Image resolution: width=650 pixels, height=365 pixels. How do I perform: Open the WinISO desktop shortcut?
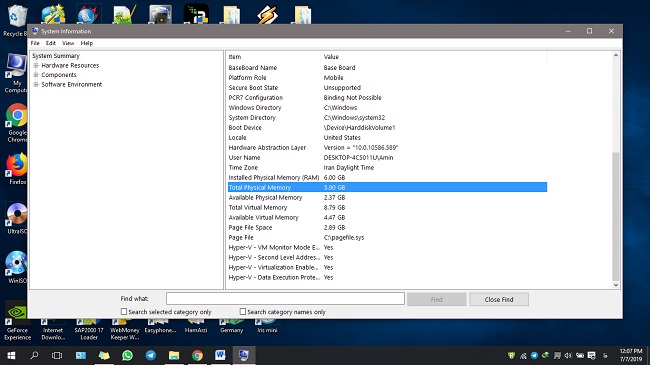coord(17,268)
